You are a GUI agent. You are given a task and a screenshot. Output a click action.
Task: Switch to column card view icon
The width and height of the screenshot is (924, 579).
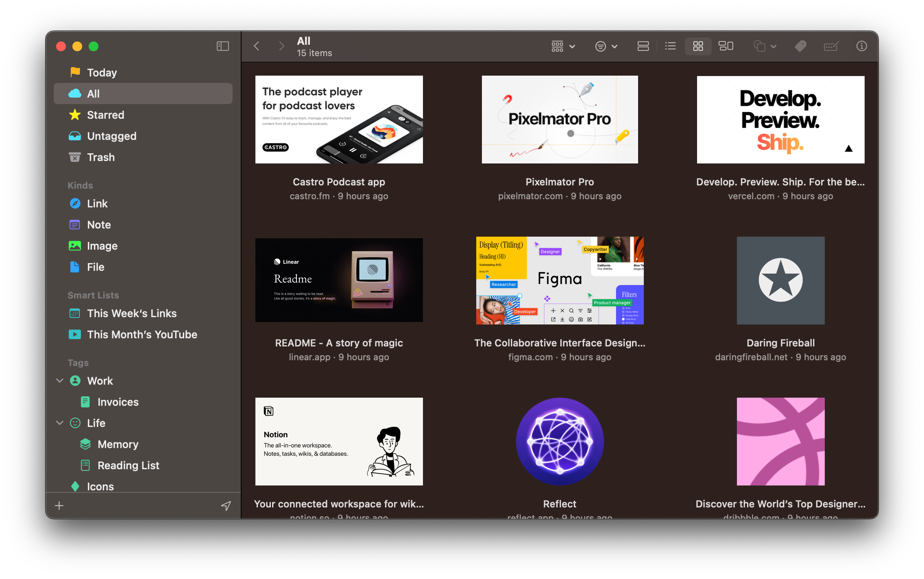pos(643,46)
